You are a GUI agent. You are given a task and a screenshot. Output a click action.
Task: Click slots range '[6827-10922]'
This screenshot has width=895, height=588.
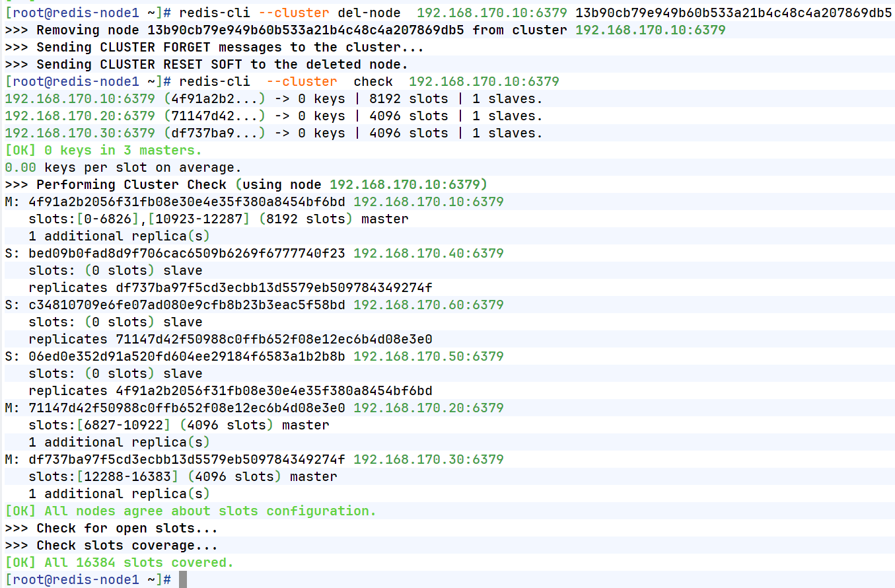pos(124,425)
